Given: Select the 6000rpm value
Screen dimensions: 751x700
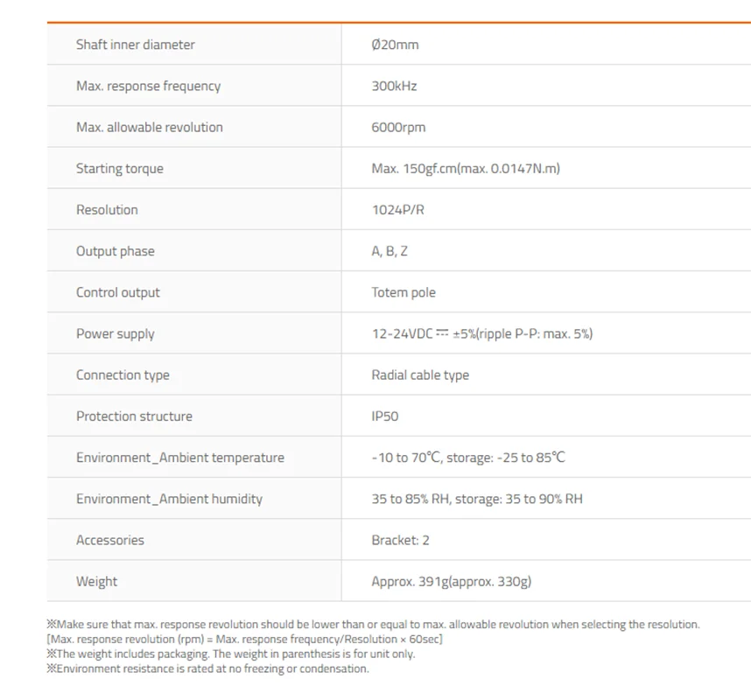Looking at the screenshot, I should (x=398, y=128).
